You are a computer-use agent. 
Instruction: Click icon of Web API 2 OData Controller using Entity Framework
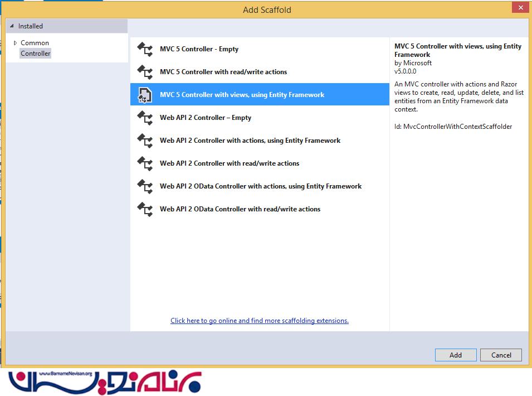tap(145, 186)
